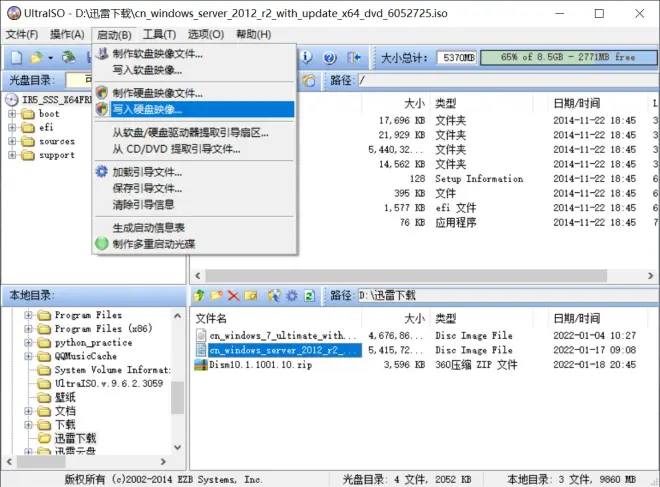Open the 选项(O) menu
The height and width of the screenshot is (487, 660).
coord(206,34)
